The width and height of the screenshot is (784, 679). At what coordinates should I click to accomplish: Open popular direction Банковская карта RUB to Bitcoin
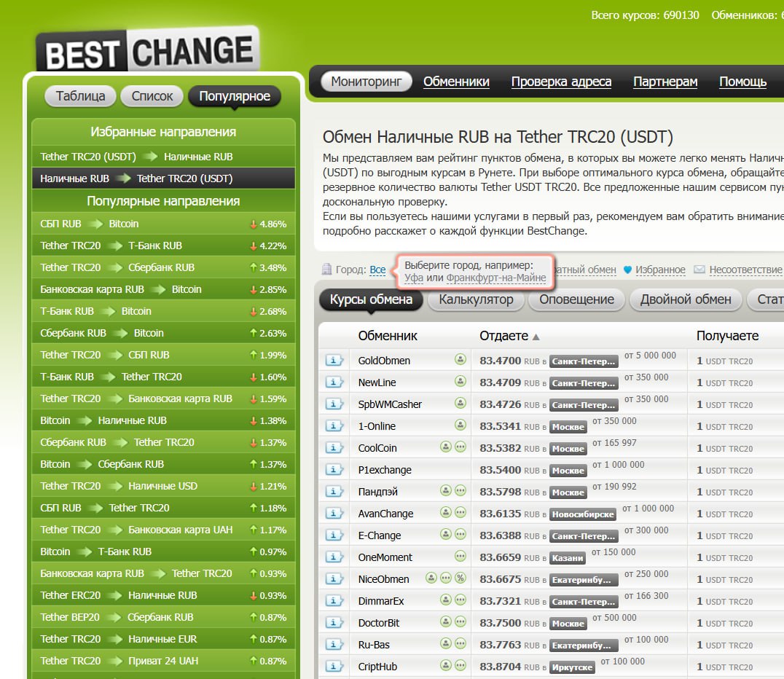pyautogui.click(x=163, y=289)
